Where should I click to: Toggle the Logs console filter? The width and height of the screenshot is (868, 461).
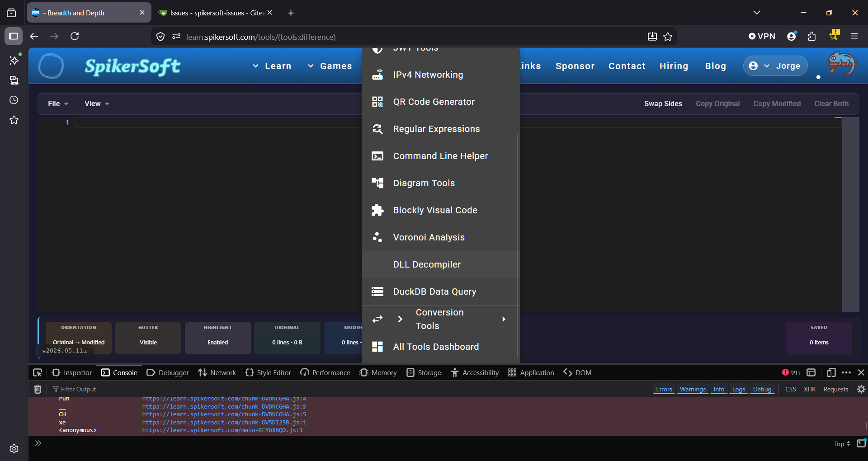coord(739,389)
